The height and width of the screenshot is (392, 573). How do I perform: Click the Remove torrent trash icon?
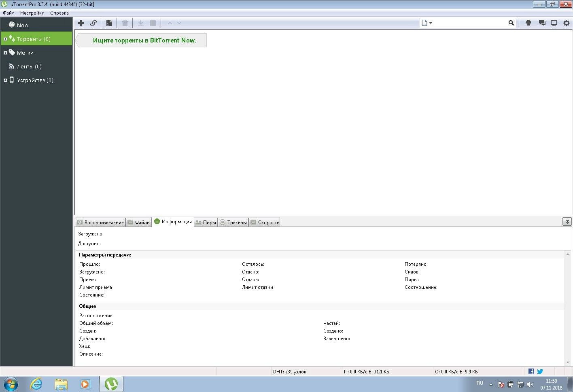point(125,23)
